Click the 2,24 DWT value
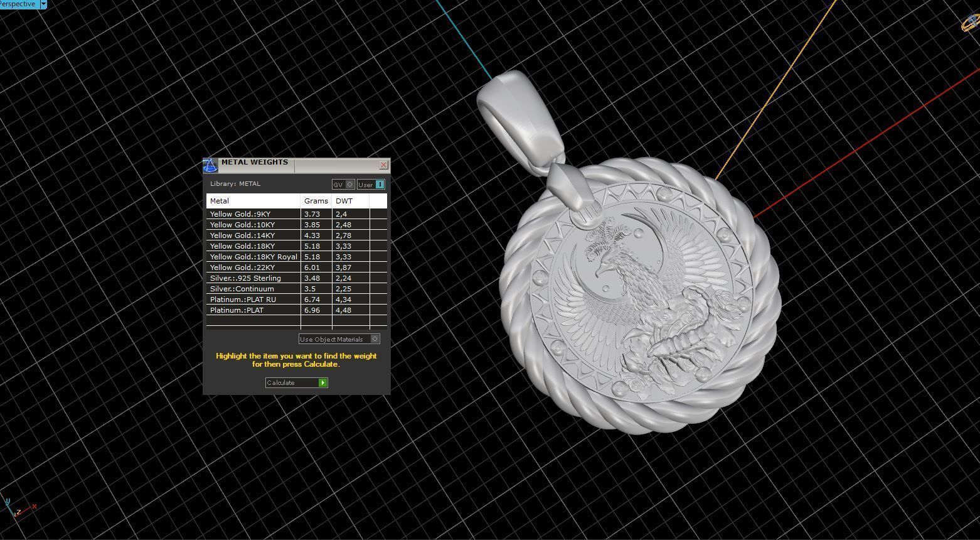Viewport: 980px width, 540px height. point(343,278)
